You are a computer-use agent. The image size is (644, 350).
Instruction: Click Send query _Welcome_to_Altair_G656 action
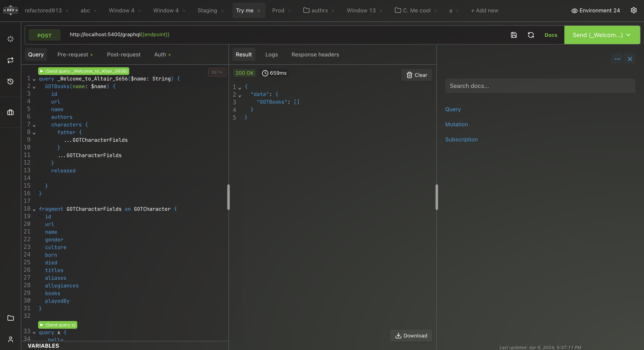[x=84, y=71]
